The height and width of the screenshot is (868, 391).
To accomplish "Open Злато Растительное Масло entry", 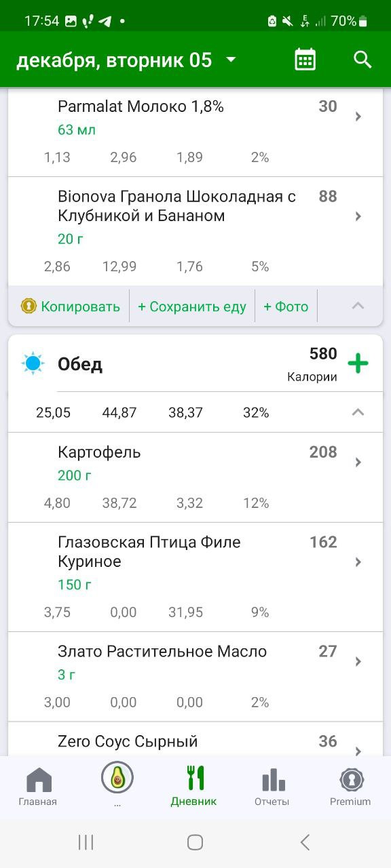I will pos(195,677).
